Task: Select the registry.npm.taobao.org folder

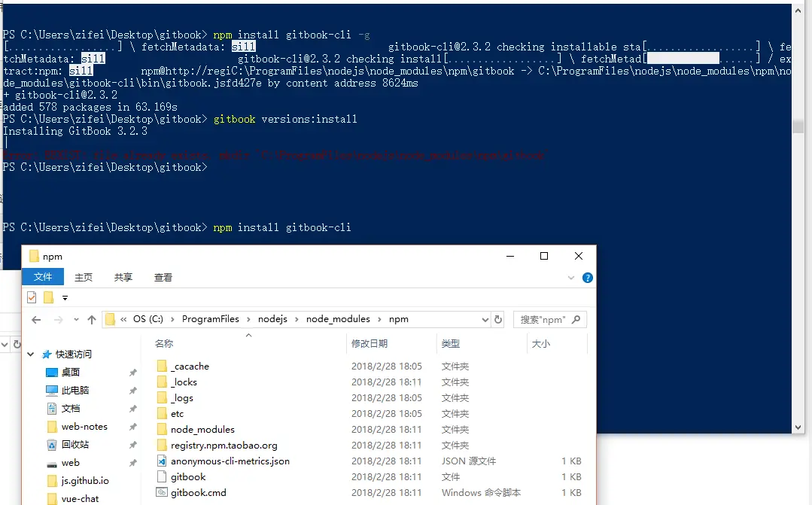Action: click(x=224, y=446)
